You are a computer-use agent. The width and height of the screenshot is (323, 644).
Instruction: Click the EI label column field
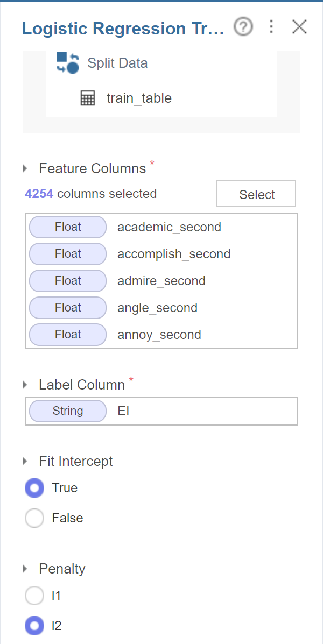[x=205, y=412]
